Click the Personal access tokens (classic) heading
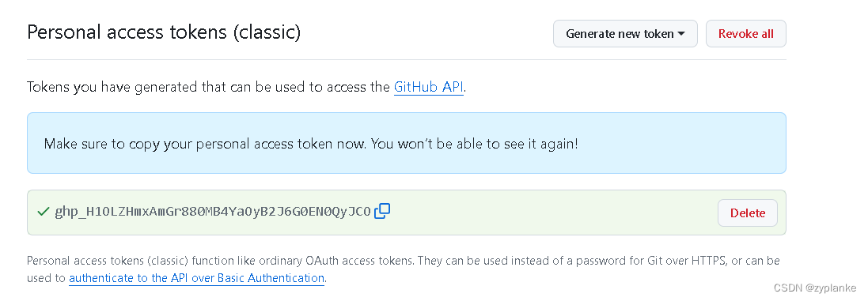 [x=164, y=32]
